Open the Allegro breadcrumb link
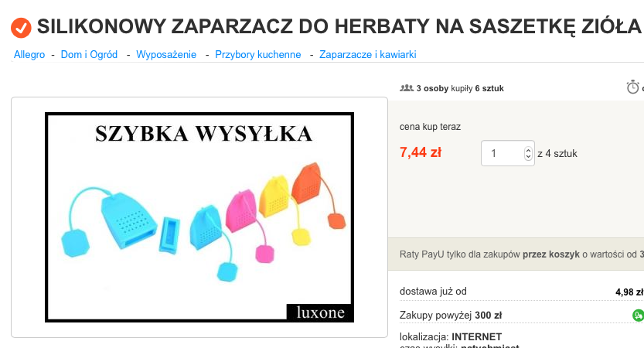Screen dimensions: 644x348 pos(29,55)
